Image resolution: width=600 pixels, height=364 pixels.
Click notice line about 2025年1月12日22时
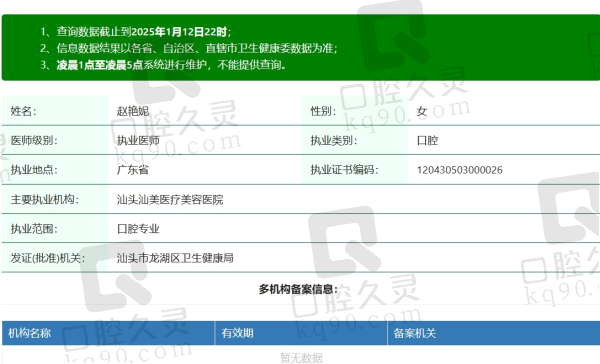coord(136,31)
